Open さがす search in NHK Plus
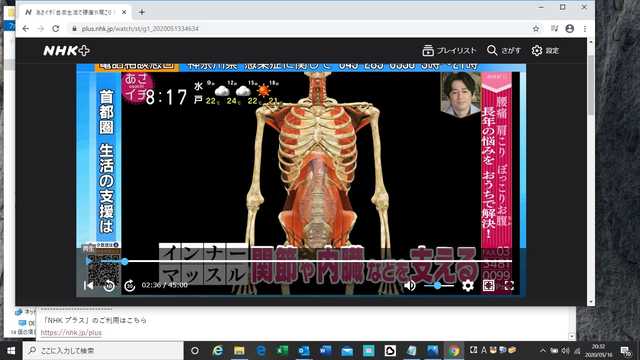The width and height of the screenshot is (640, 360). coord(504,50)
